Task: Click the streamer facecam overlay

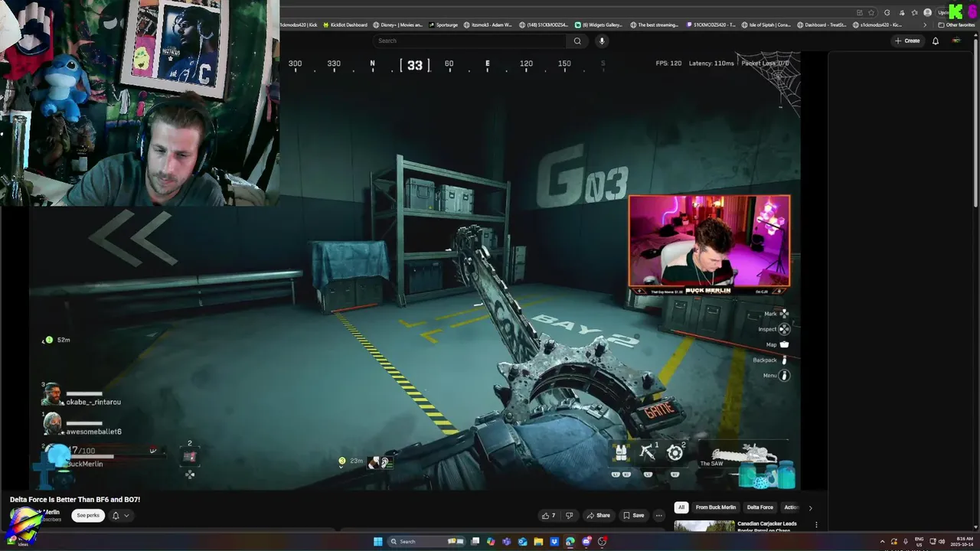Action: (x=709, y=245)
